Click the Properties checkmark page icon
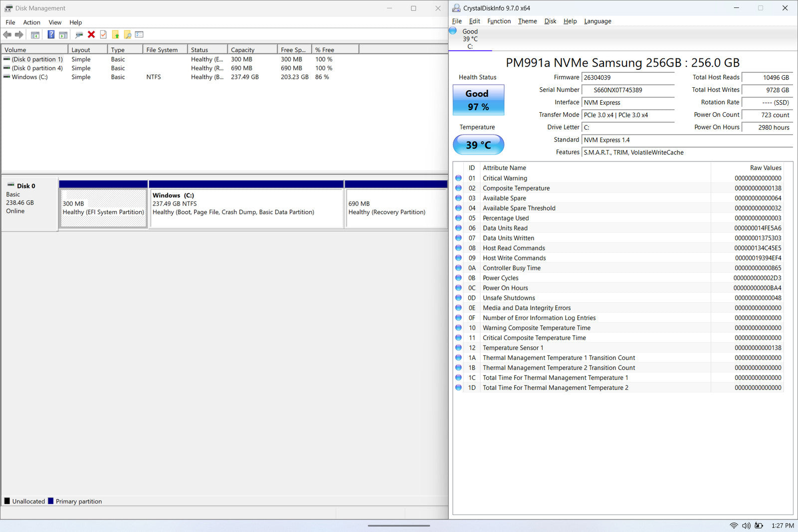Viewport: 798px width, 532px height. pos(103,34)
